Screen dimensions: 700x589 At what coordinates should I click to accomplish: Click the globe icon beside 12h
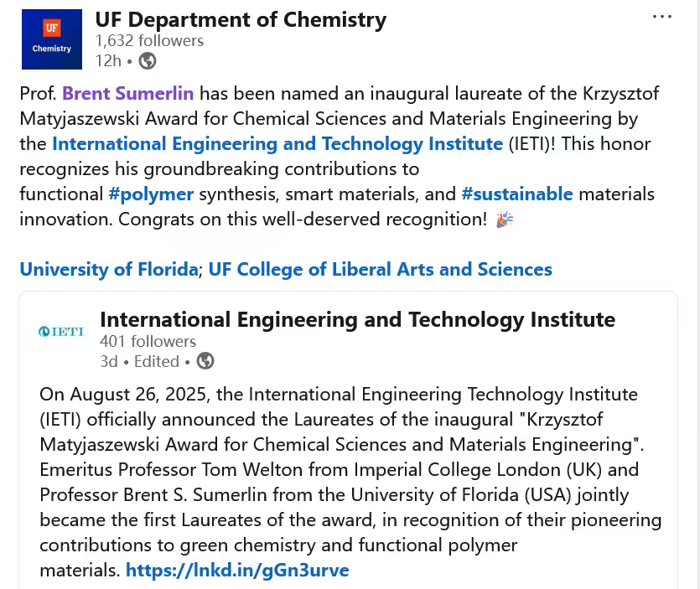[148, 60]
